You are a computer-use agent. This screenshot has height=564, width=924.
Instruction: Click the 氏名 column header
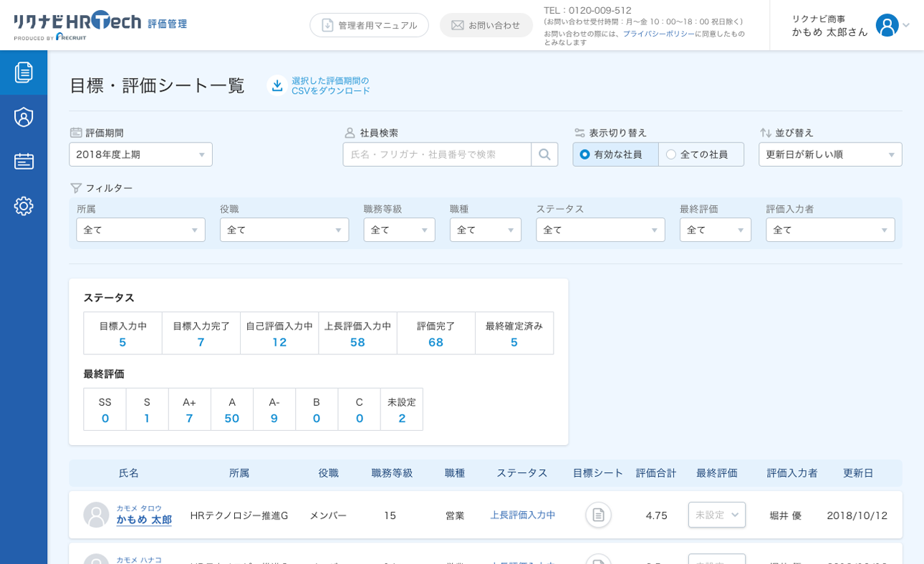129,473
